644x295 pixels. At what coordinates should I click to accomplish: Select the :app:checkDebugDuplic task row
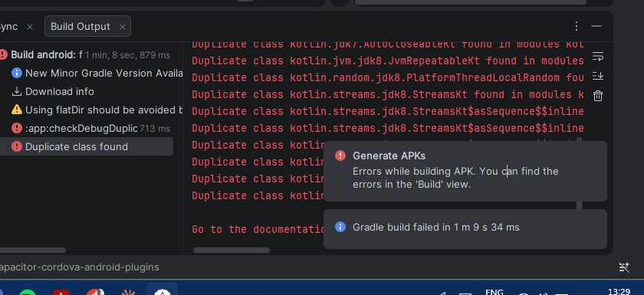86,129
